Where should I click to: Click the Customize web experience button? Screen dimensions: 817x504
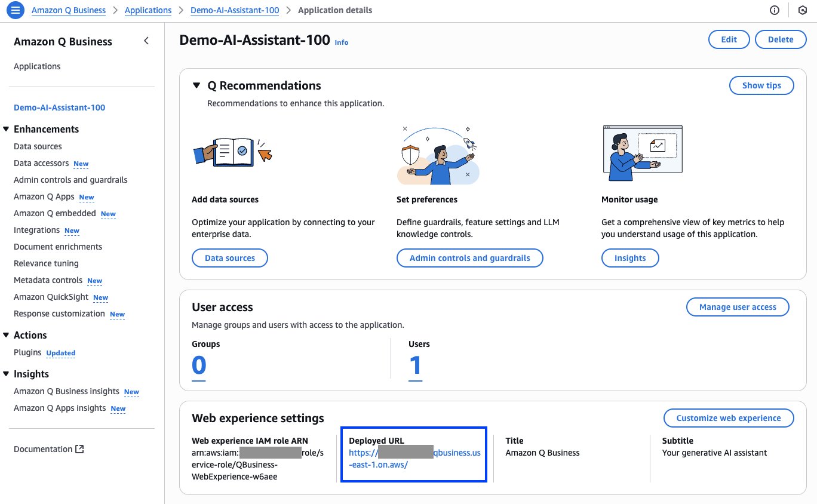729,418
